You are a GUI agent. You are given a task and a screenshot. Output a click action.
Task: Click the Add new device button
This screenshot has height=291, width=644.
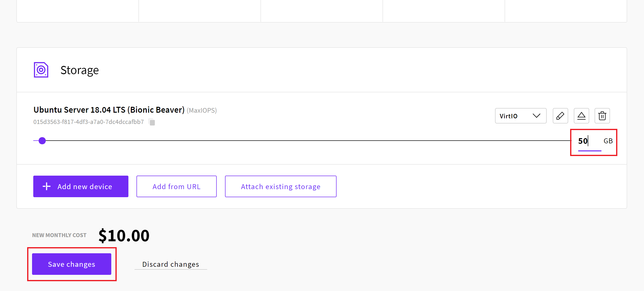(81, 186)
